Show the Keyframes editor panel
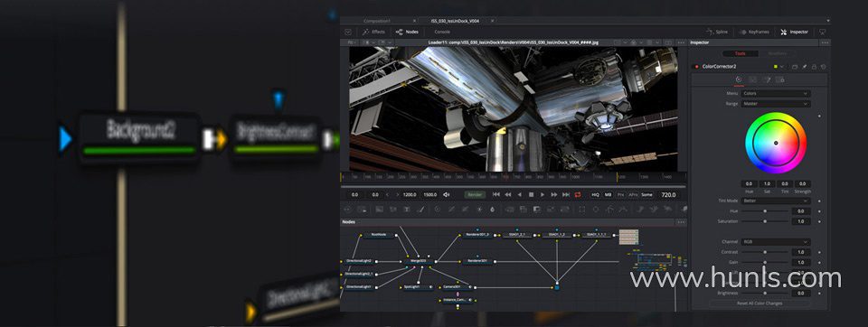 point(753,33)
